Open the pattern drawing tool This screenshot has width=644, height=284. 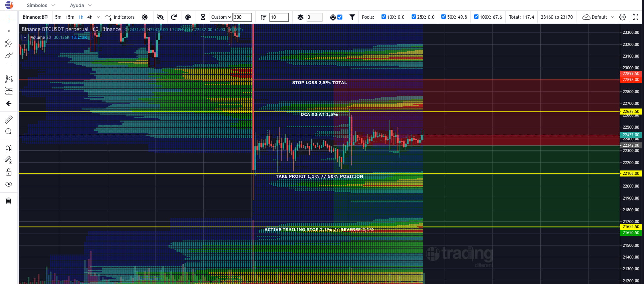pyautogui.click(x=9, y=79)
